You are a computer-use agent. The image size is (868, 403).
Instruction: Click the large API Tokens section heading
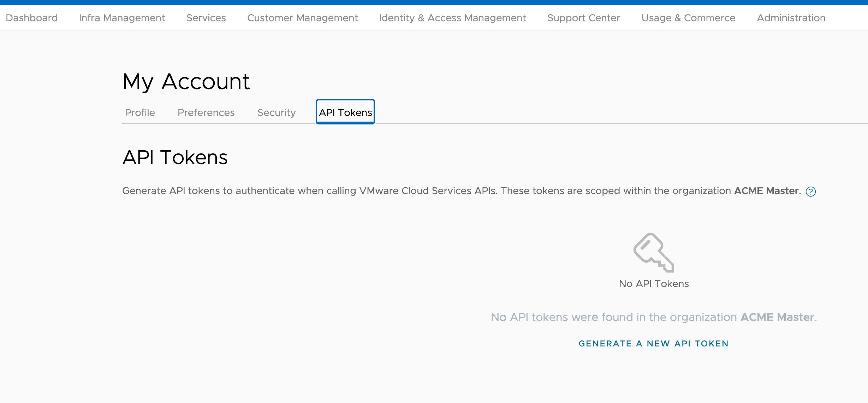[175, 157]
